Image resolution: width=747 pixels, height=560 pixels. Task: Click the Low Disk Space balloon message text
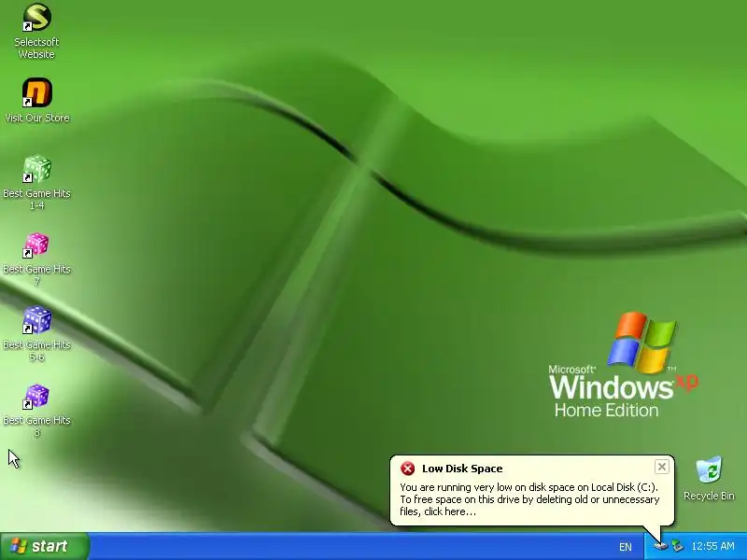point(529,499)
